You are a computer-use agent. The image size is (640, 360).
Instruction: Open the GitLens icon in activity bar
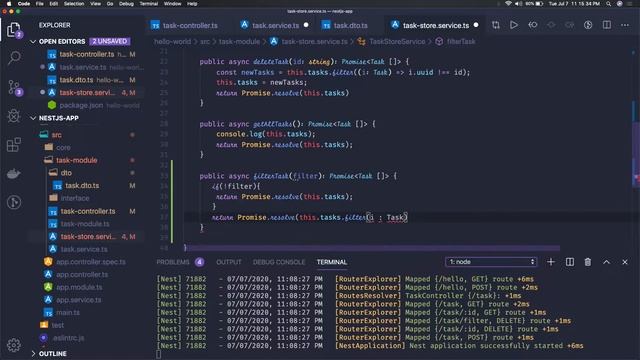[x=14, y=202]
